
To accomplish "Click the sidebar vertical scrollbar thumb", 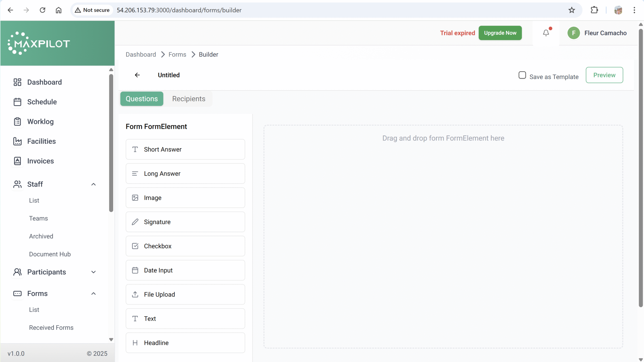I will (x=111, y=143).
